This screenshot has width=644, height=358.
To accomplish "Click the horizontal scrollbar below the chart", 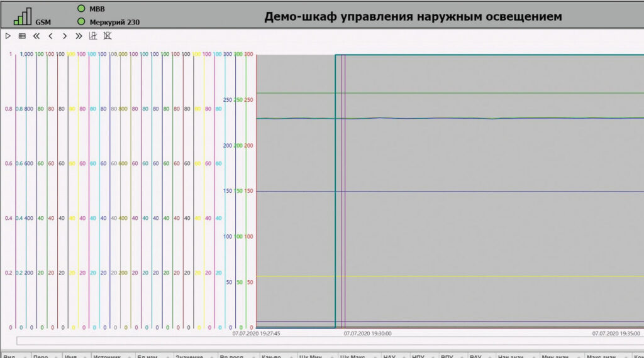I will click(314, 341).
